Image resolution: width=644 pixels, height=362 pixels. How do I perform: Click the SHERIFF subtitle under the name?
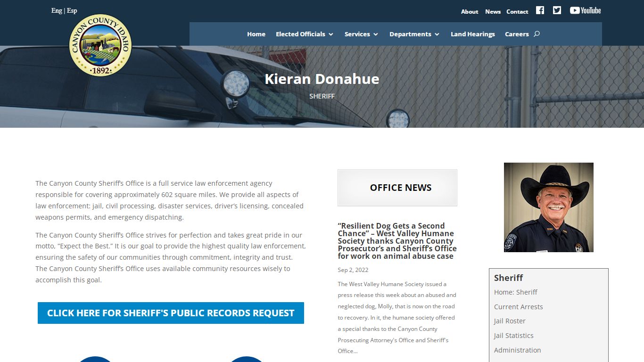[322, 96]
